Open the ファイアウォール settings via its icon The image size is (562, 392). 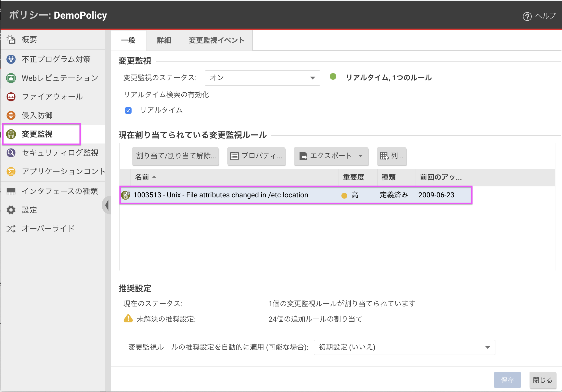point(11,96)
